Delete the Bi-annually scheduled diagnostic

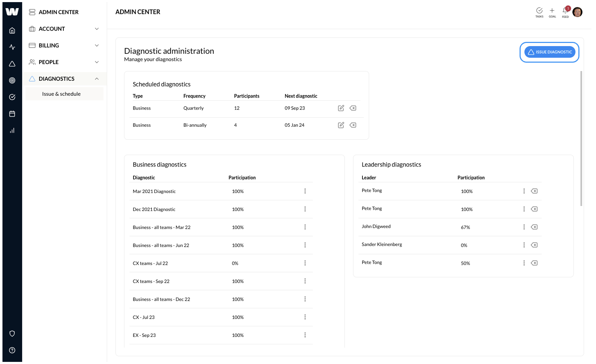353,125
